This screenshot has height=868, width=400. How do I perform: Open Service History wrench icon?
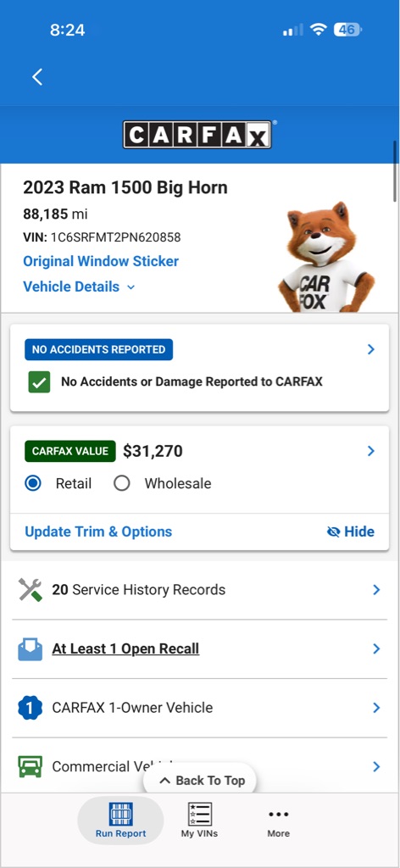coord(31,590)
